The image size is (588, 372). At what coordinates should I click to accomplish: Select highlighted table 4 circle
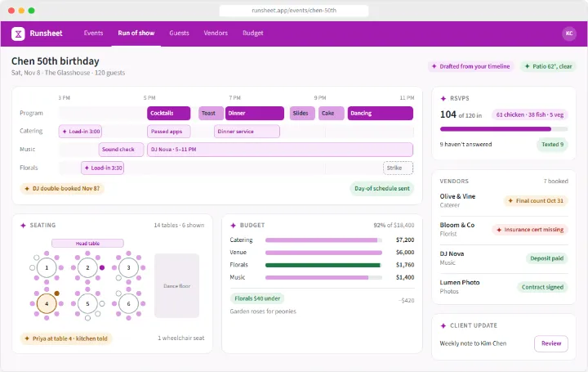coord(47,303)
